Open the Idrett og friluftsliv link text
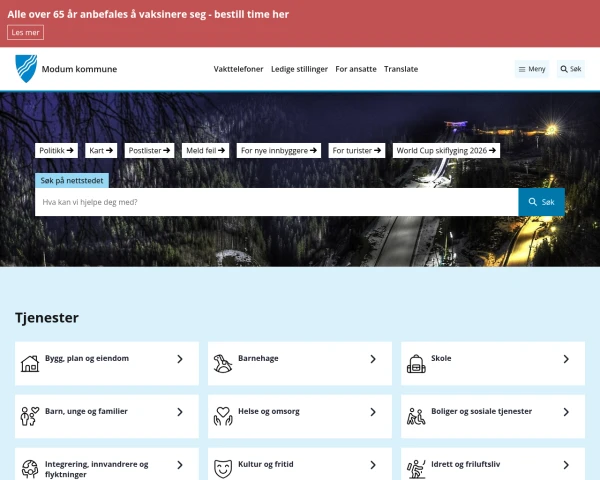The height and width of the screenshot is (480, 600). [466, 464]
